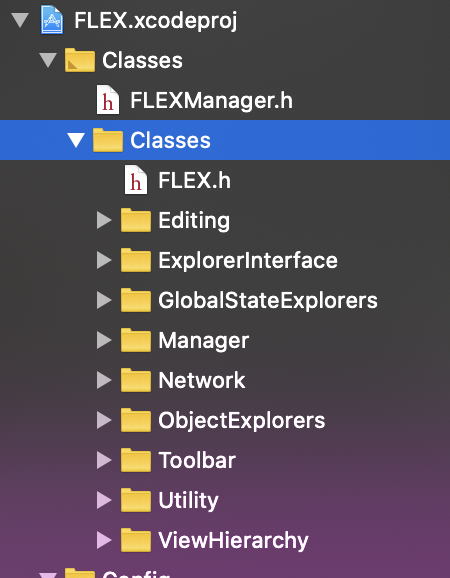Click the FLEX.xcodeproj project file icon
Screen dimensions: 450x578
(52, 20)
